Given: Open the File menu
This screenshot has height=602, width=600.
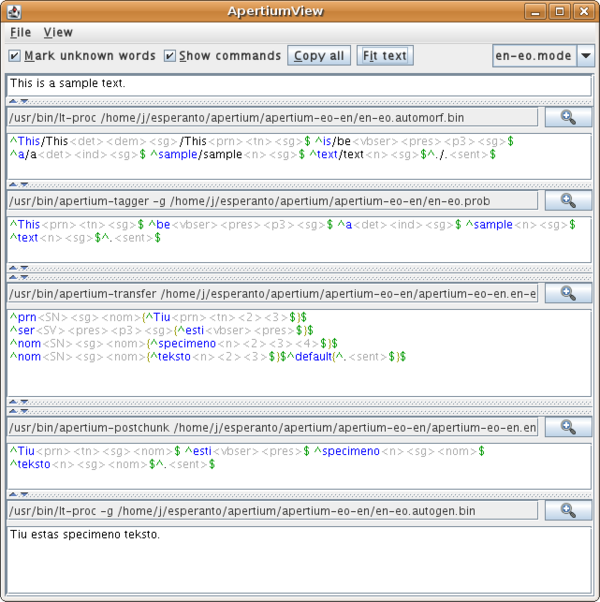Looking at the screenshot, I should click(x=20, y=33).
